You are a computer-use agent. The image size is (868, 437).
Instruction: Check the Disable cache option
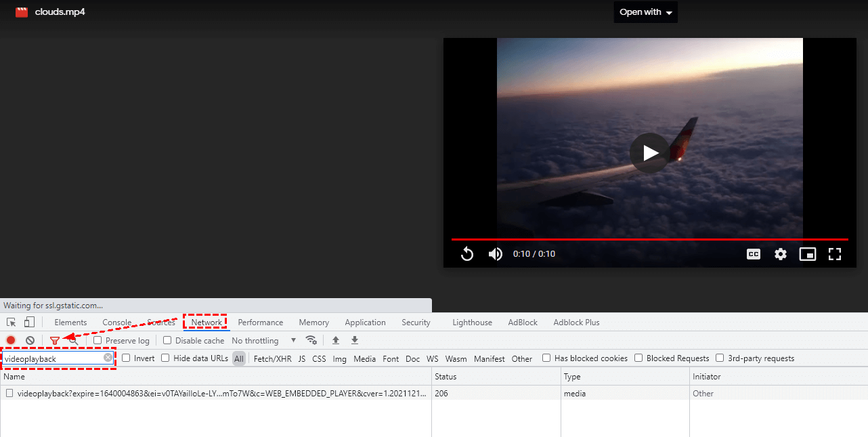(168, 340)
